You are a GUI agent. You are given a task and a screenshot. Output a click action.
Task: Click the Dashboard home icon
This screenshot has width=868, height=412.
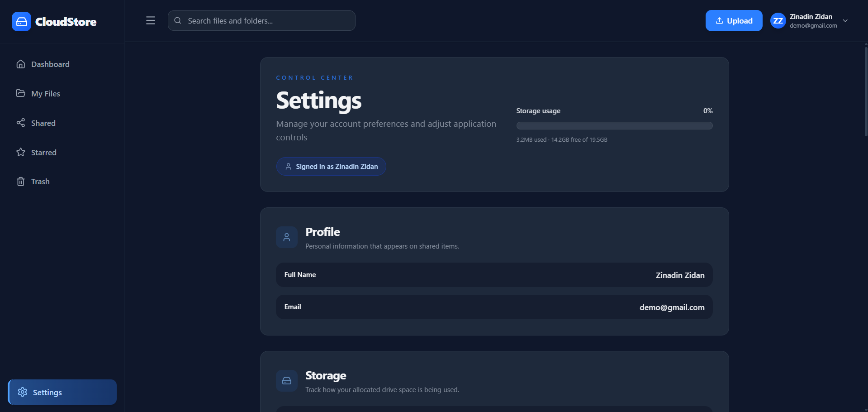[21, 64]
